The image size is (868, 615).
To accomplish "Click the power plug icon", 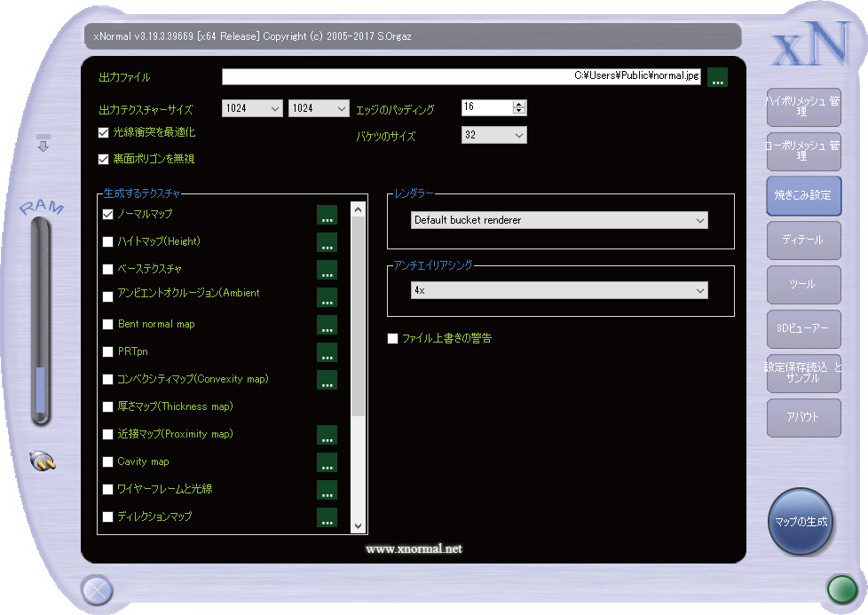I will [43, 461].
